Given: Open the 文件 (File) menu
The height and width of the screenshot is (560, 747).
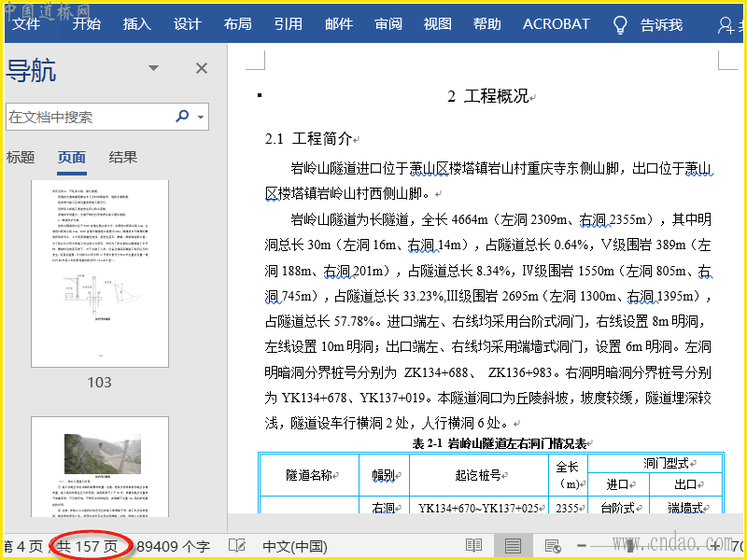Looking at the screenshot, I should coord(26,24).
